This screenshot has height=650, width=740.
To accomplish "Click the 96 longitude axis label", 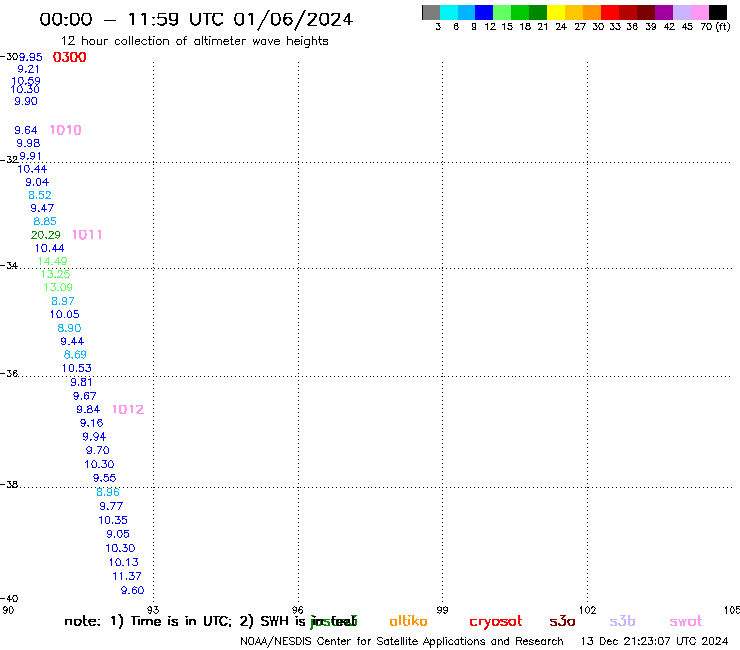I will [298, 610].
